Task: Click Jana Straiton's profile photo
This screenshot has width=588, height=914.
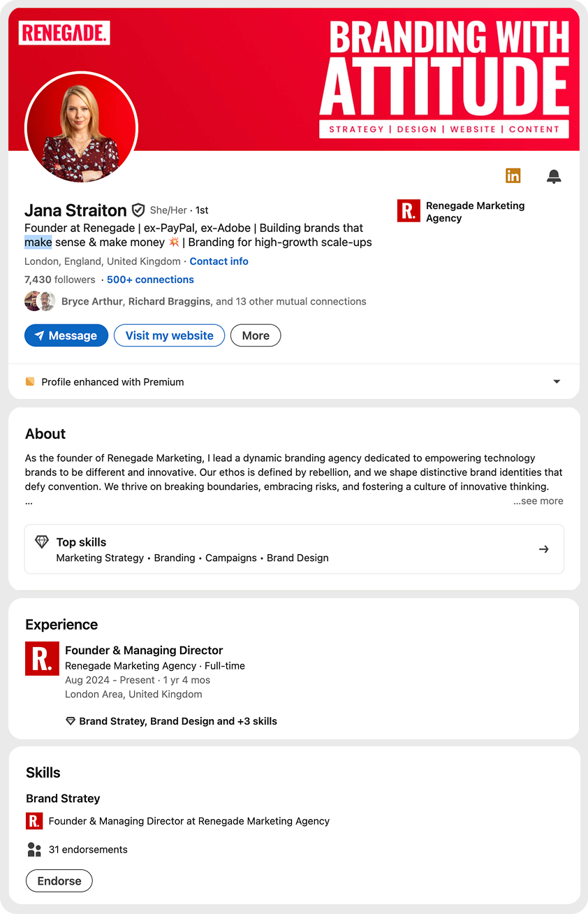Action: click(x=81, y=128)
